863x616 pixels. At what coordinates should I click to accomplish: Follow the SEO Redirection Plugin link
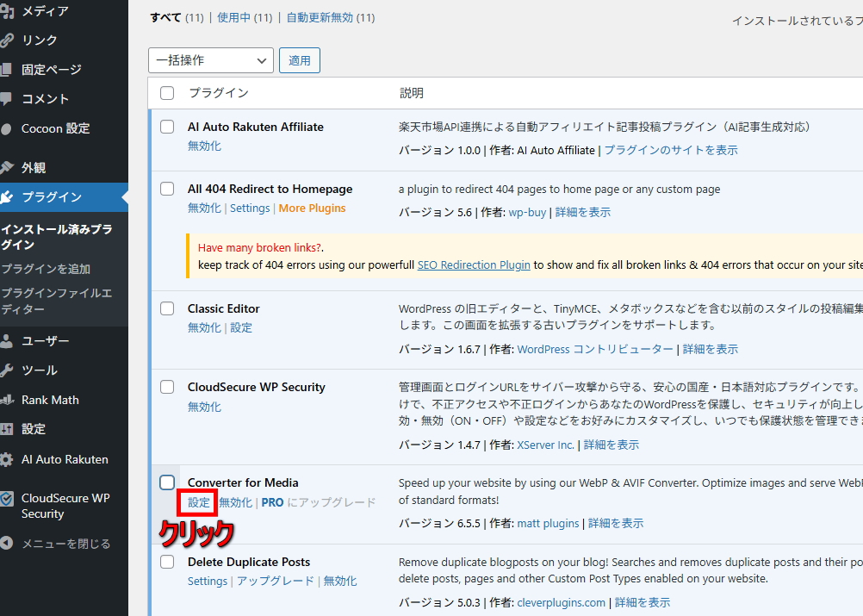(474, 264)
